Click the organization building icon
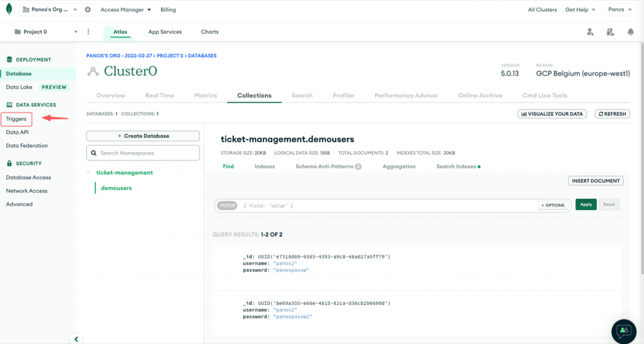The image size is (644, 344). tap(26, 9)
